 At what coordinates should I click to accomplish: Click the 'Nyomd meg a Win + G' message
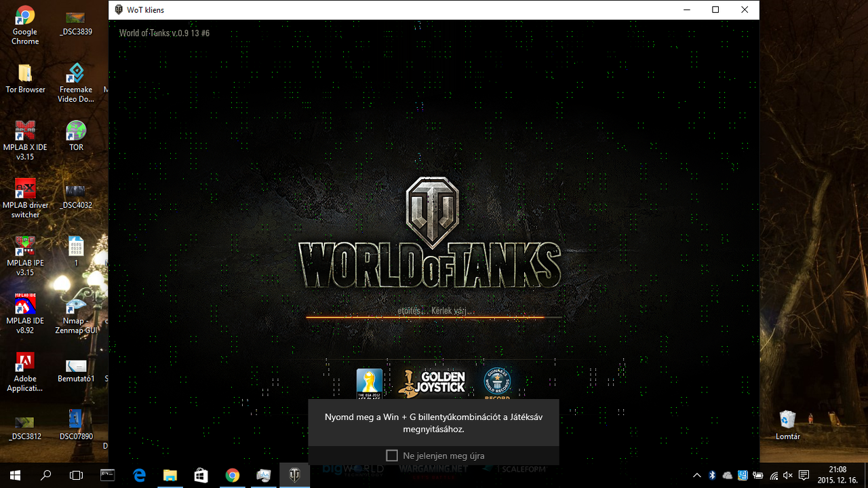click(x=433, y=423)
